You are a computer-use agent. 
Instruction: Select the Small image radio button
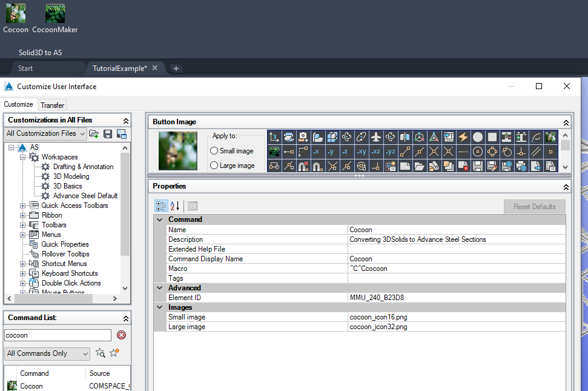pos(214,151)
